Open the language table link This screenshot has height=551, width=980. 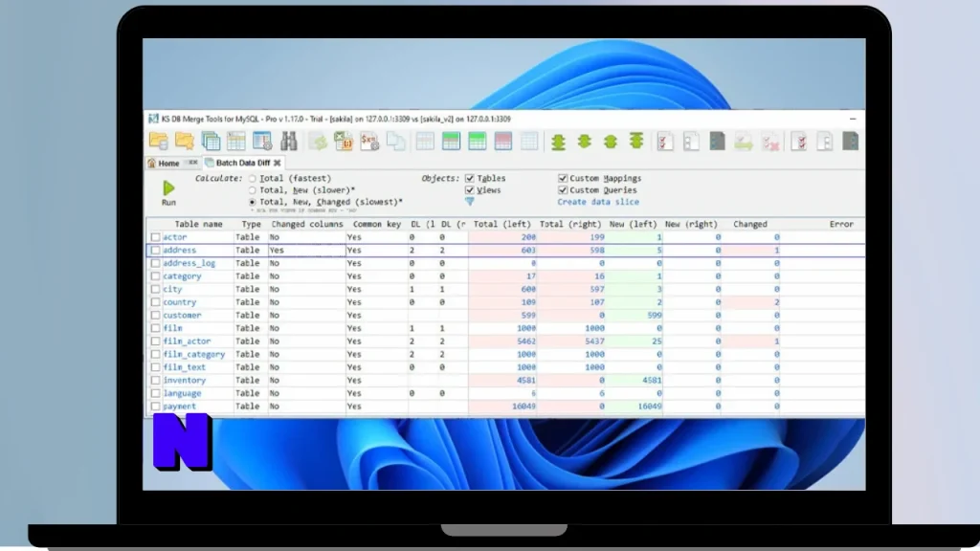click(x=182, y=393)
